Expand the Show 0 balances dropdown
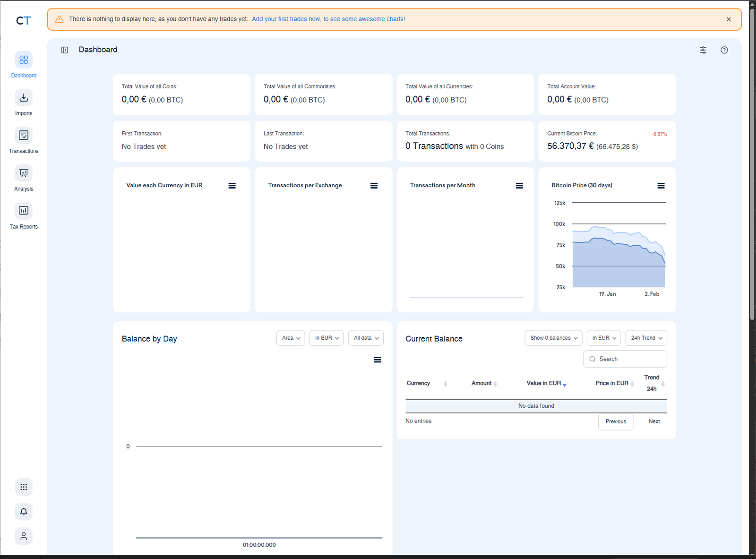 pos(553,338)
